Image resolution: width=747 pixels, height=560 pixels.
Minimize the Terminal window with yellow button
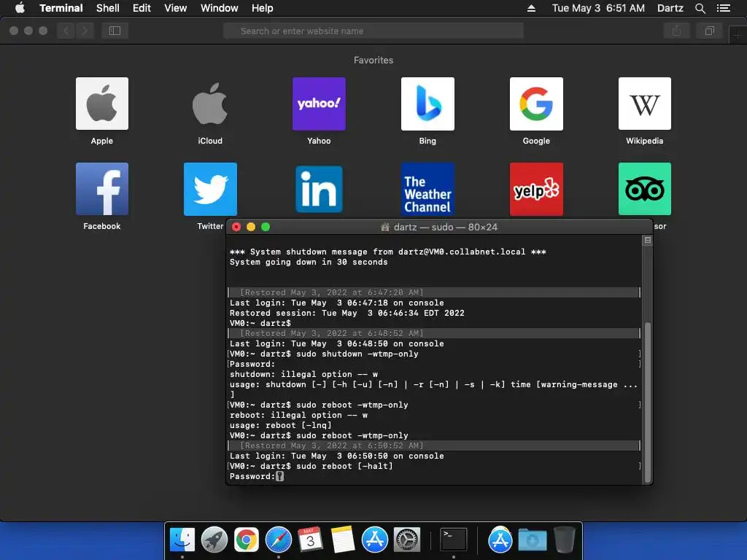coord(251,227)
